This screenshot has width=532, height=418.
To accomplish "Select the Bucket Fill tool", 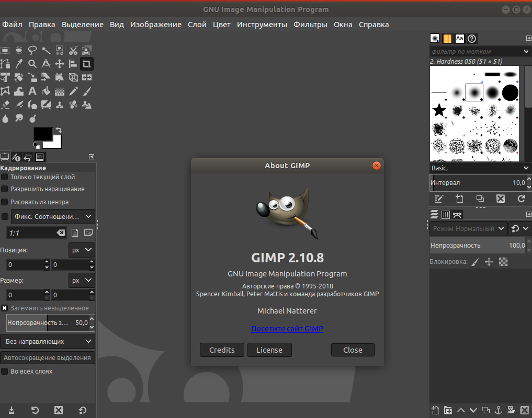I will click(x=46, y=91).
